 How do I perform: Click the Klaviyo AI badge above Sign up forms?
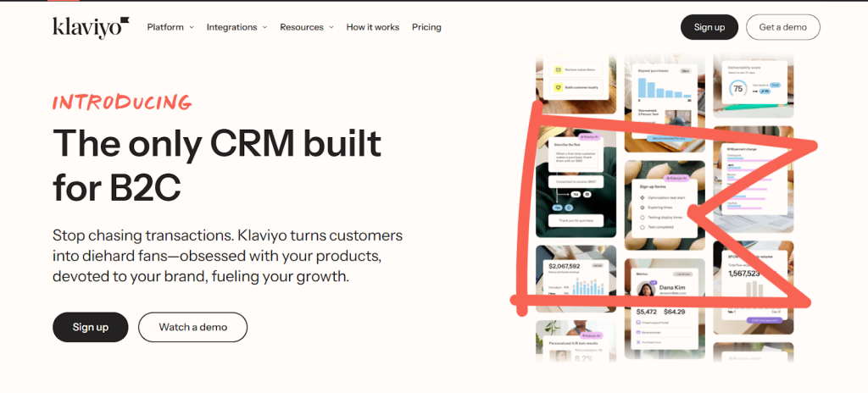pos(676,178)
